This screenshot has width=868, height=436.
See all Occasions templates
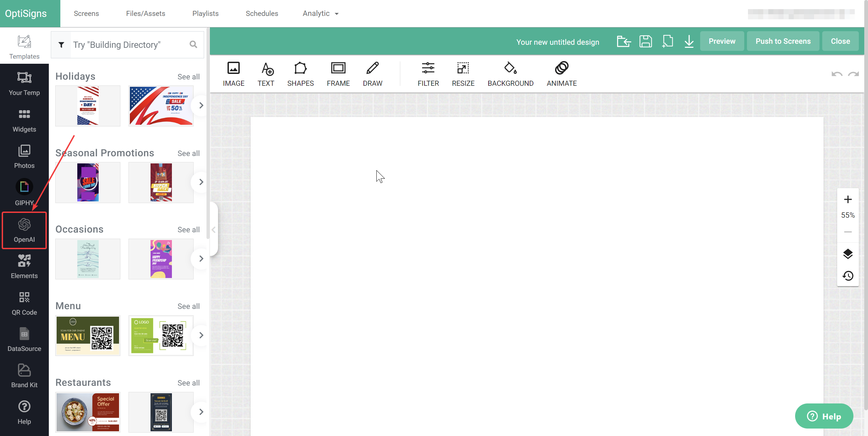coord(189,230)
